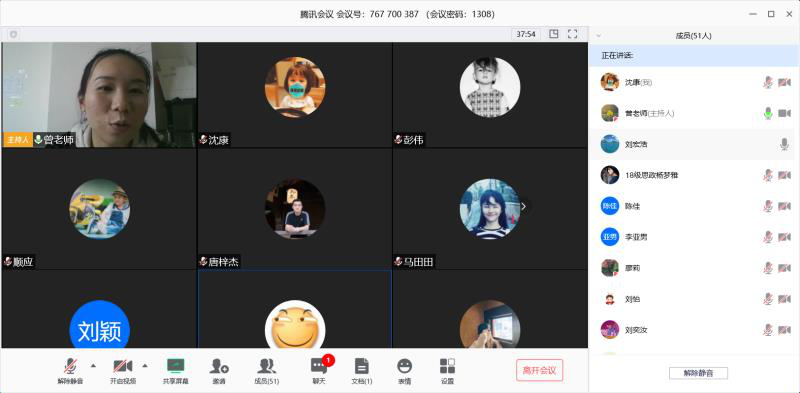Toggle 刘宏浩's microphone icon in member list
Viewport: 800px width, 393px height.
(784, 144)
